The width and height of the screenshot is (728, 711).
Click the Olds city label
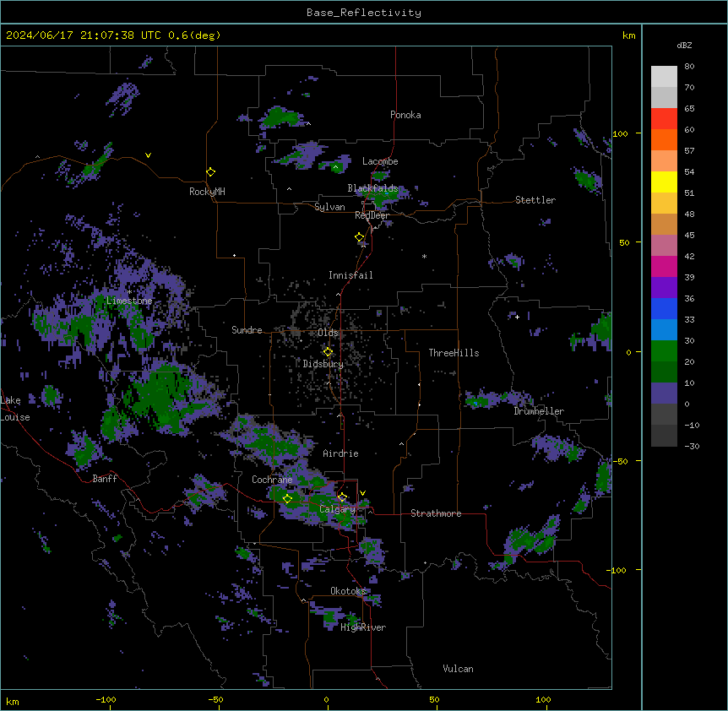click(x=328, y=333)
